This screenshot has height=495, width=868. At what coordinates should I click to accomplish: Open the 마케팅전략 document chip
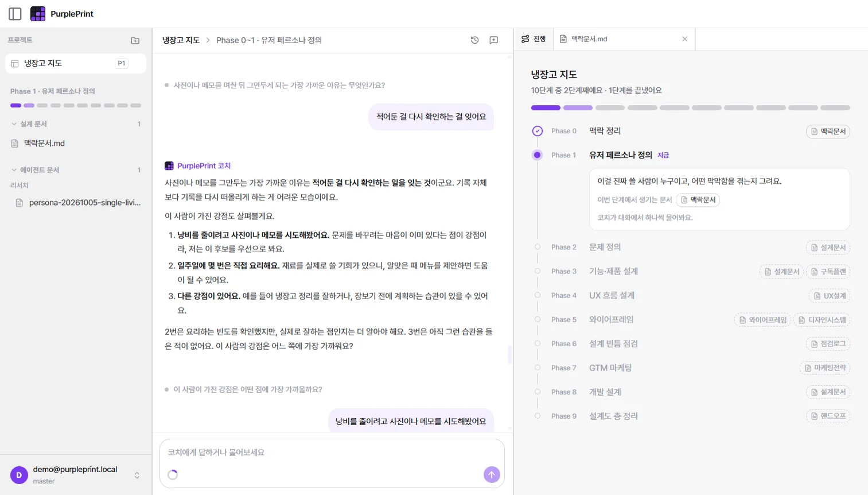point(825,368)
